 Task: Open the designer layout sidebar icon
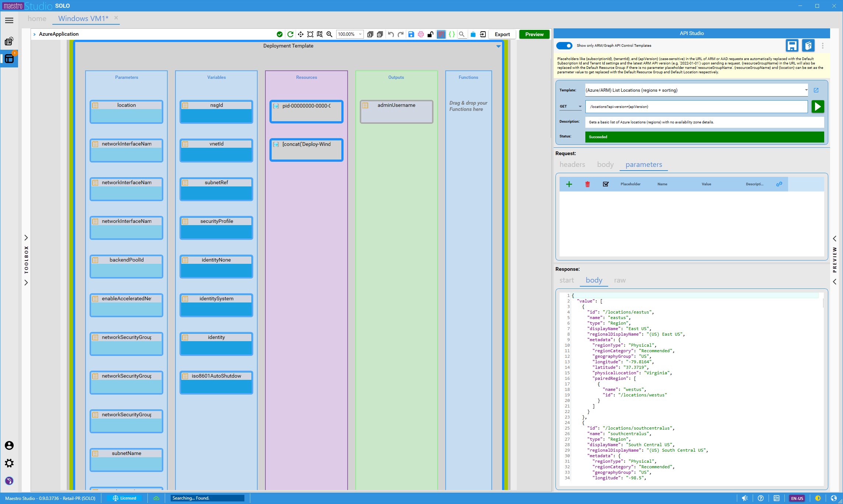[x=9, y=59]
